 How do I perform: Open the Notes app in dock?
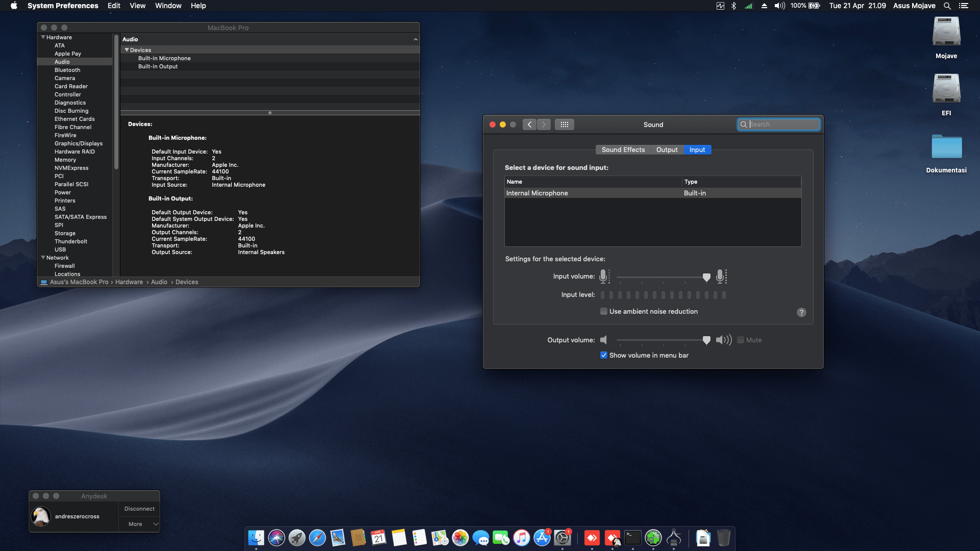[399, 538]
